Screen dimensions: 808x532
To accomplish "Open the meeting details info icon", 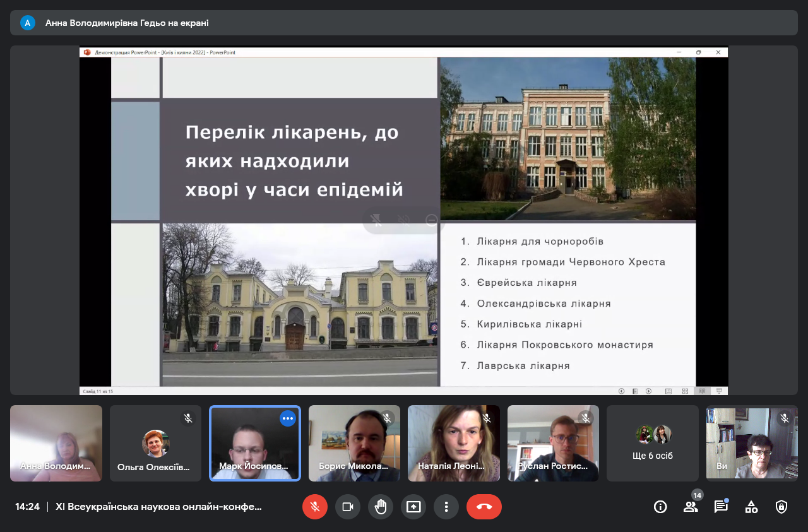I will (660, 507).
